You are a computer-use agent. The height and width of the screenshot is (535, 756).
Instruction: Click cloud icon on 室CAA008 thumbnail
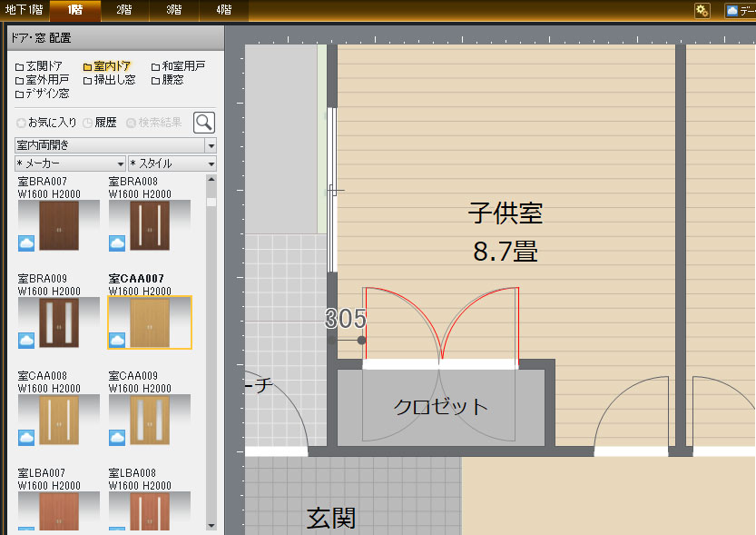(26, 438)
